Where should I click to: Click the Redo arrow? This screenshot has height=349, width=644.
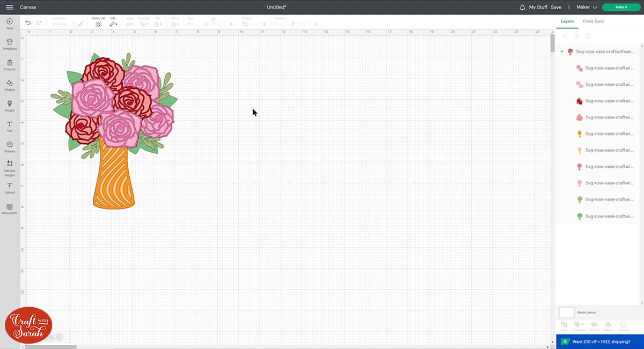coord(39,23)
